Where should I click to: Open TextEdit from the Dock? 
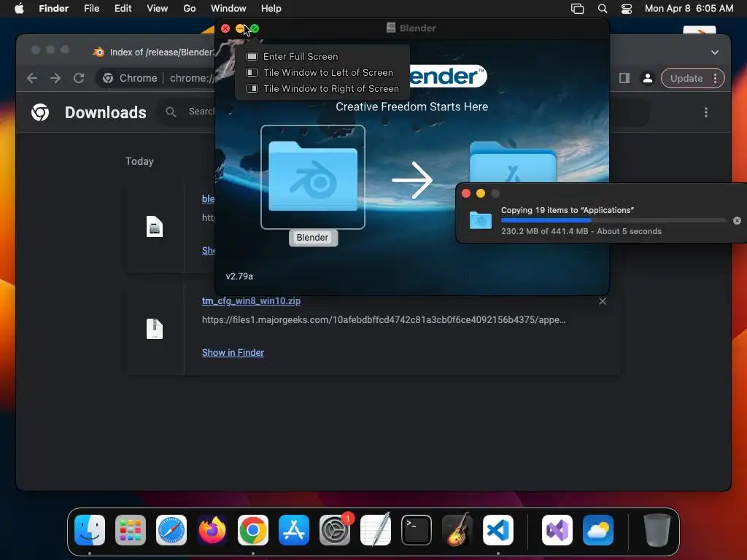click(376, 530)
